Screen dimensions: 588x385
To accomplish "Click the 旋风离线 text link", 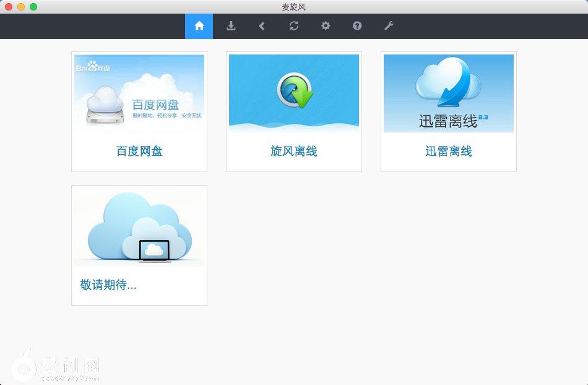I will click(294, 151).
